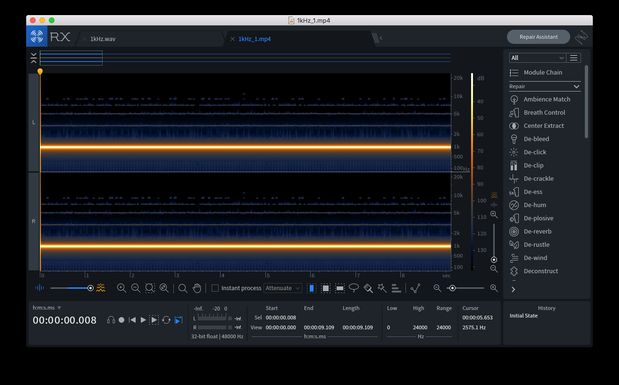Open the Module Chain
Screen dimensions: 619x385
[x=536, y=73]
